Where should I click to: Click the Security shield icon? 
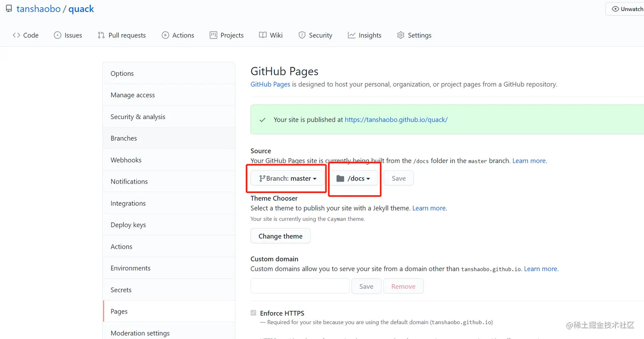(x=302, y=35)
